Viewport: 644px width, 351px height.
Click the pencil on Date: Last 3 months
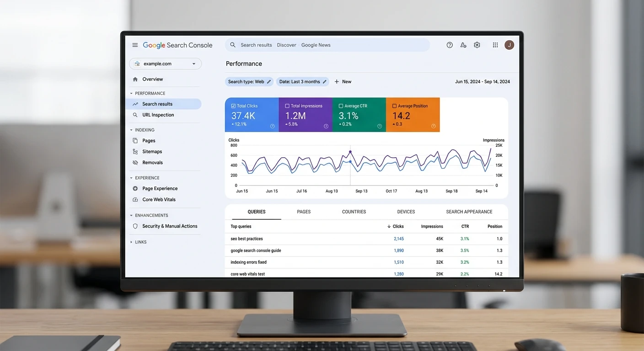coord(325,82)
